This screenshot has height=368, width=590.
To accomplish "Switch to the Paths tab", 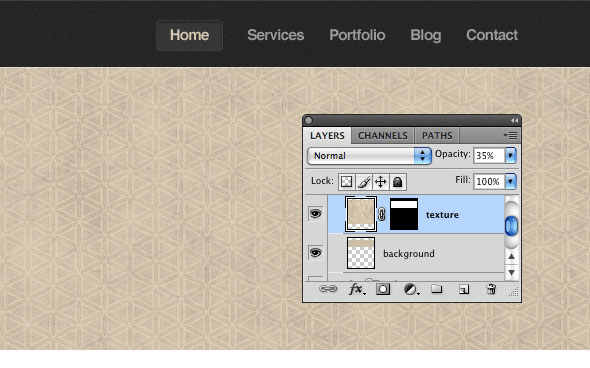I will click(437, 135).
